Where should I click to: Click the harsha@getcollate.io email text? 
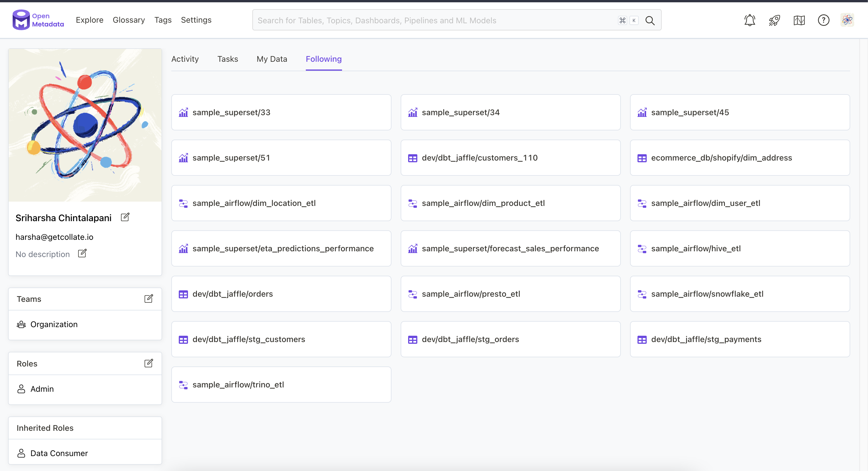pos(54,237)
